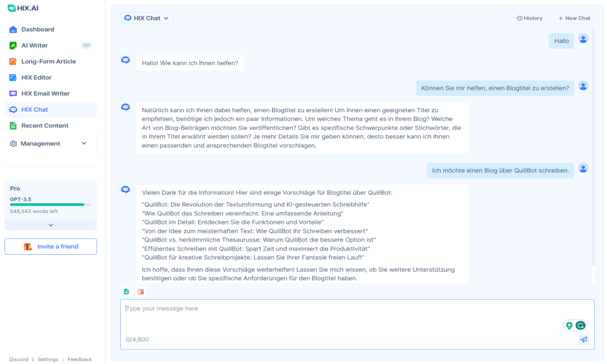Open the Discord link
The height and width of the screenshot is (364, 607).
[x=19, y=359]
